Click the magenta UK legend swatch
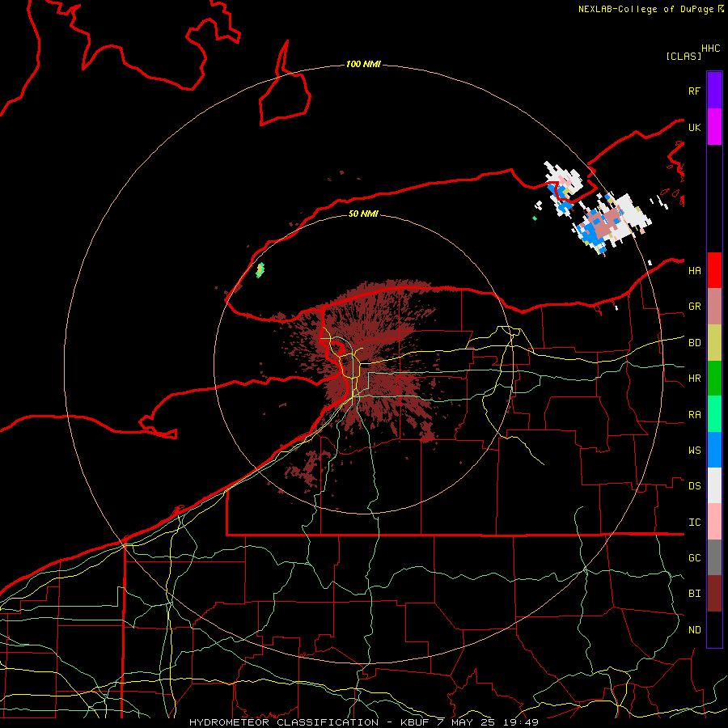728x728 pixels. [714, 127]
